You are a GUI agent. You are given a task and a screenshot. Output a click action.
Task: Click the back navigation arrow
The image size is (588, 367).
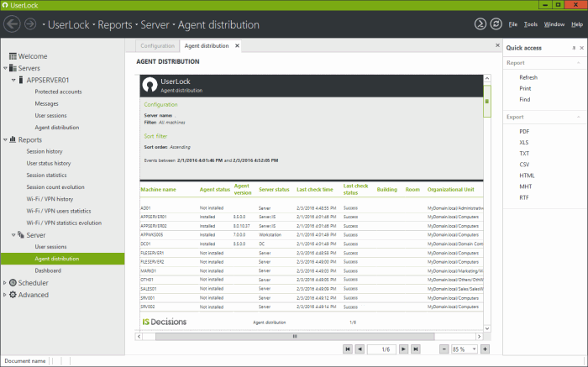(12, 24)
